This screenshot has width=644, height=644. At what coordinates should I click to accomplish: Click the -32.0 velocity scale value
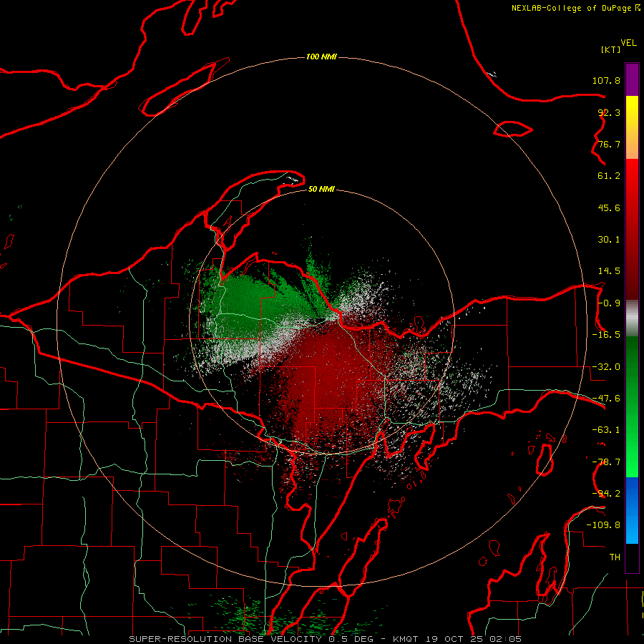tap(606, 367)
